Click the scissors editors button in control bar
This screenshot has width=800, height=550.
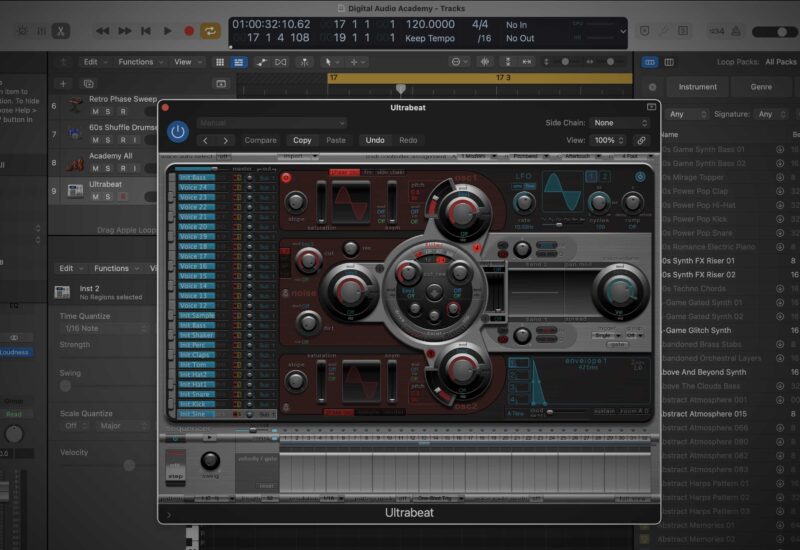point(61,31)
